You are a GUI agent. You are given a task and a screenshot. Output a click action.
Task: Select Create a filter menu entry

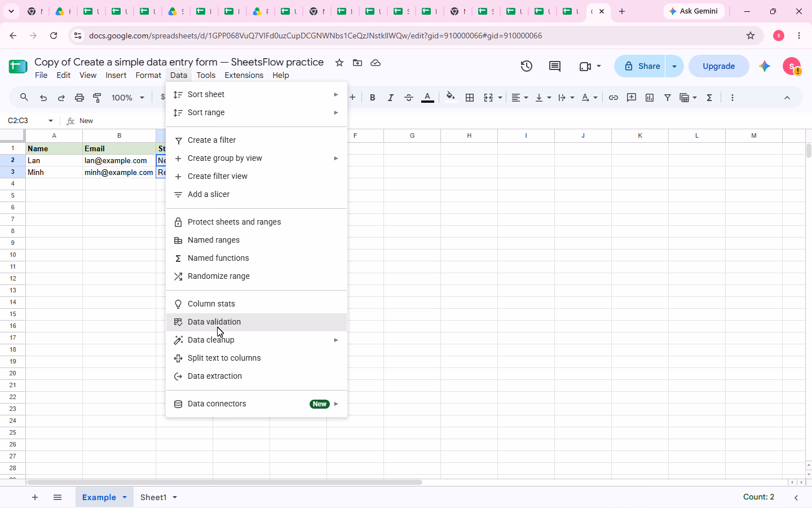(257, 140)
